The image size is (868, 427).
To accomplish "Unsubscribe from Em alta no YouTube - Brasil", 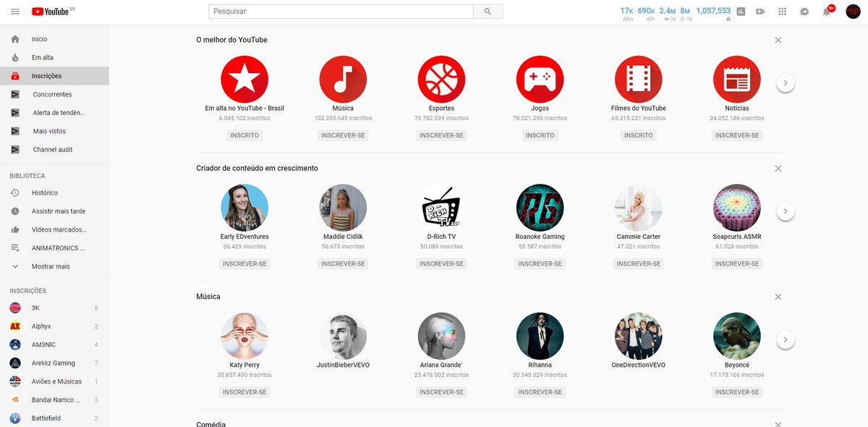I will click(x=244, y=135).
